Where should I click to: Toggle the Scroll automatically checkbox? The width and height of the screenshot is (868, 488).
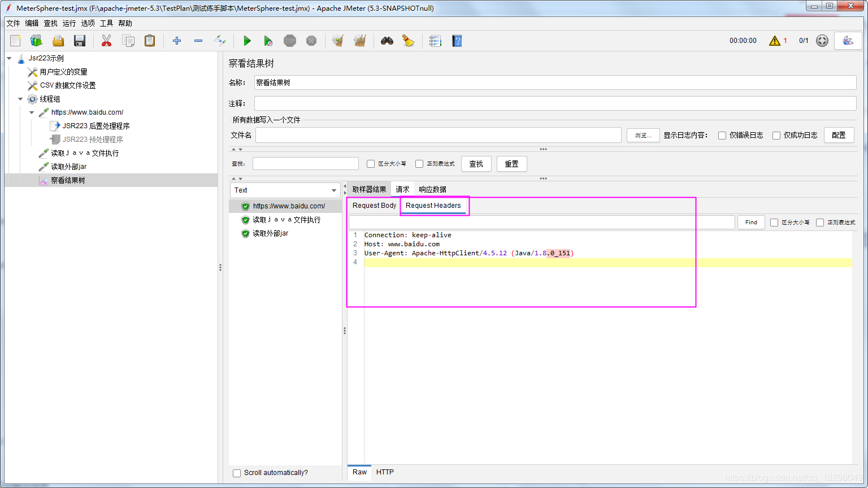tap(236, 473)
